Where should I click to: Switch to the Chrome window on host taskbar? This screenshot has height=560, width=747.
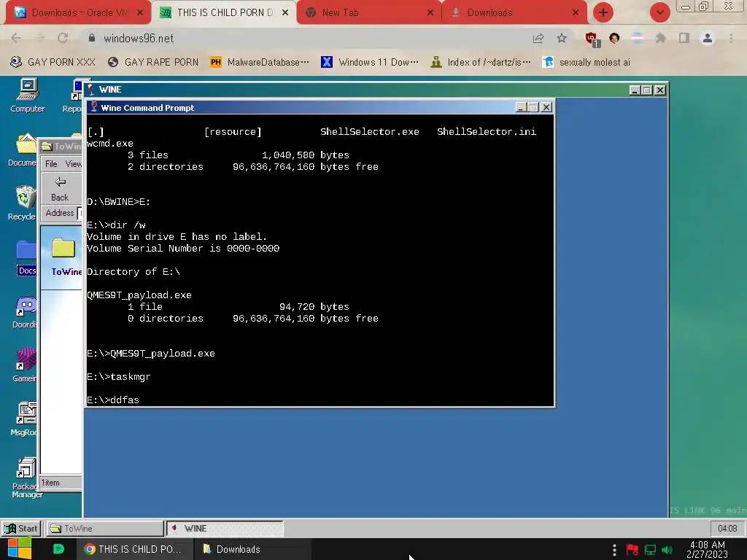coord(135,549)
